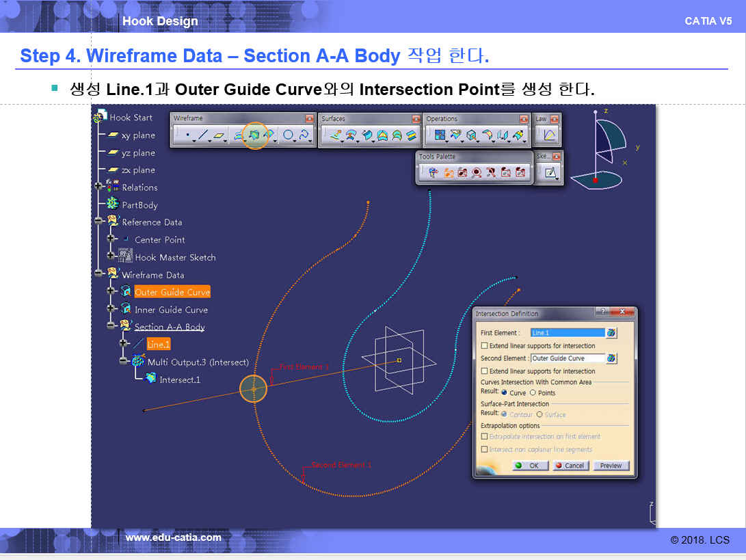The image size is (746, 560).
Task: Select the Line tool in Wireframe toolbar
Action: click(x=203, y=135)
